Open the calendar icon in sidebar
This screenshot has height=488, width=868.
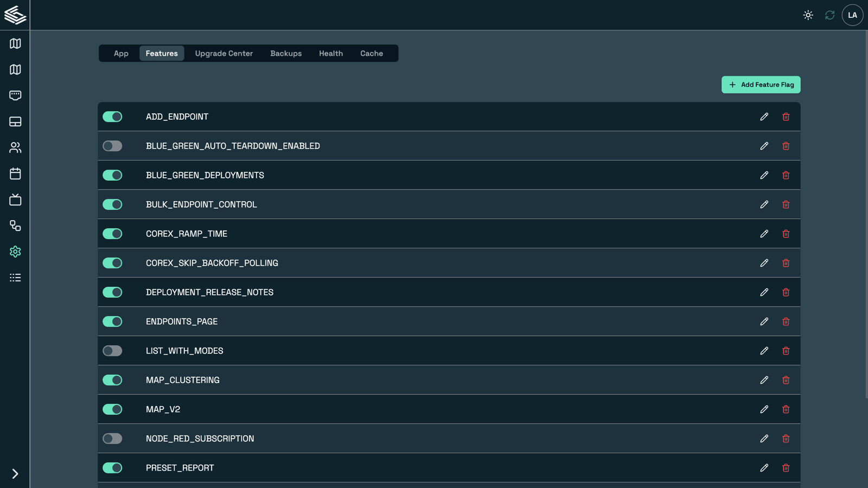coord(15,174)
